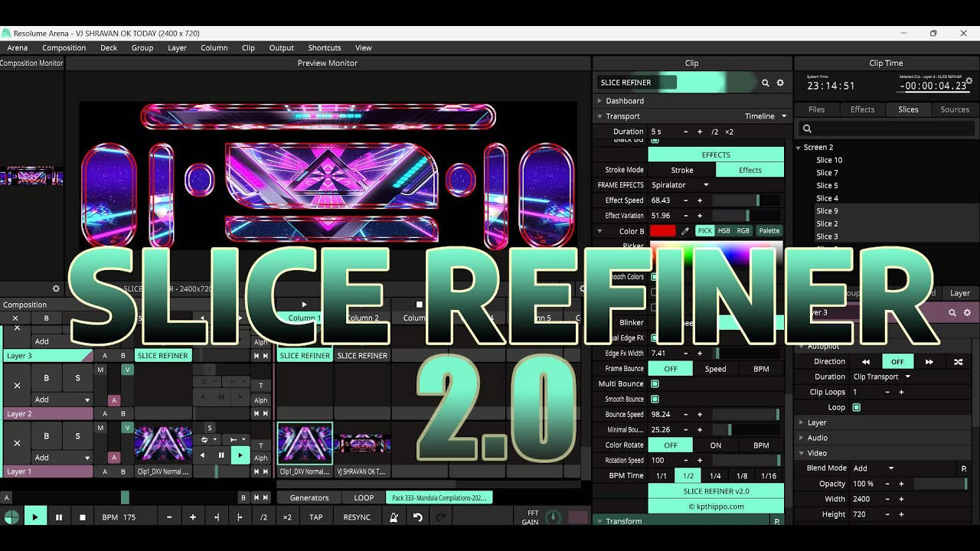Select random autopilot direction

pos(958,362)
